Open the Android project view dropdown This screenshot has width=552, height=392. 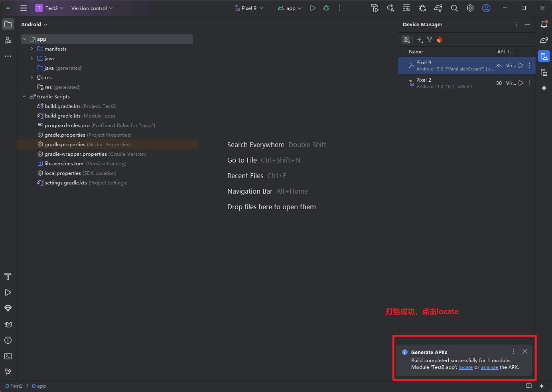(x=34, y=24)
